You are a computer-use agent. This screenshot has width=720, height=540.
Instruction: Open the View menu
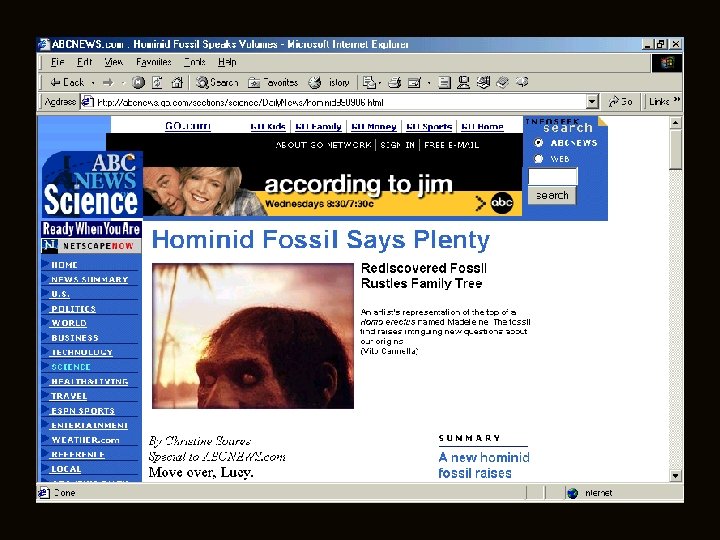[x=113, y=62]
